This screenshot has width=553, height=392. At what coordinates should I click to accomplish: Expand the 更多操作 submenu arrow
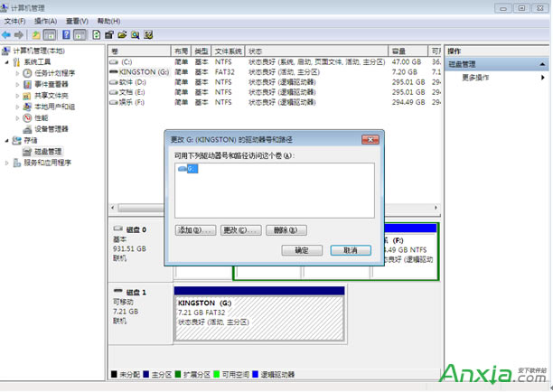[543, 78]
